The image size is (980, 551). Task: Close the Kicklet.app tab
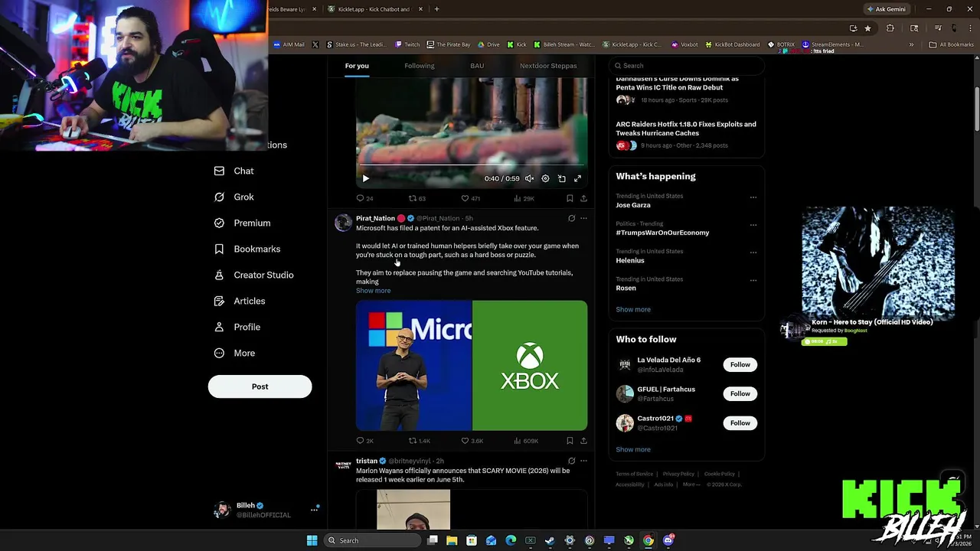(x=420, y=9)
